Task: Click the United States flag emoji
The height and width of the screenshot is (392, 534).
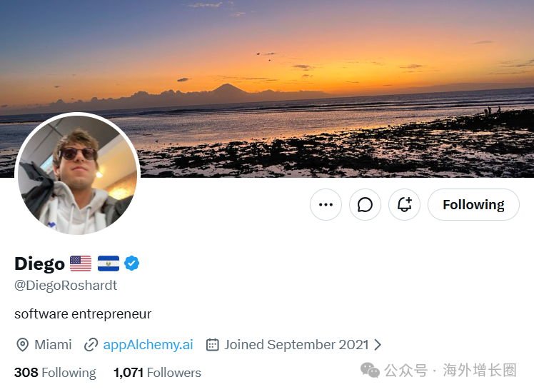Action: coord(81,263)
